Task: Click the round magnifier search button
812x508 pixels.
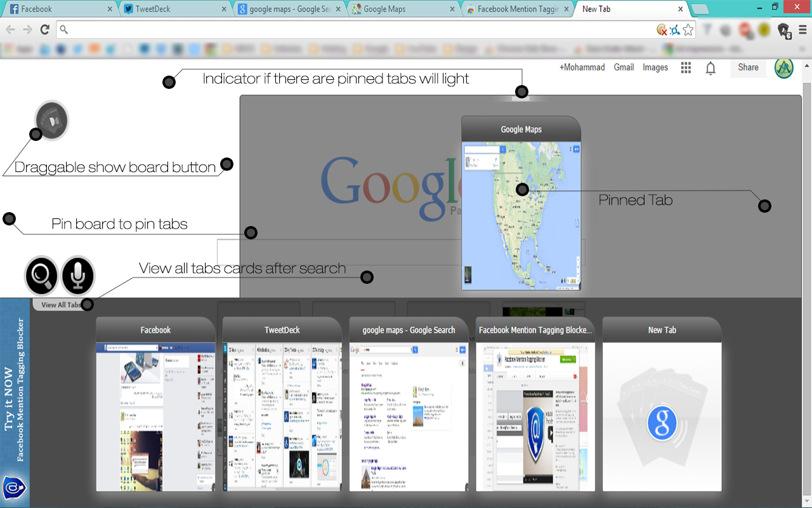Action: coord(42,276)
